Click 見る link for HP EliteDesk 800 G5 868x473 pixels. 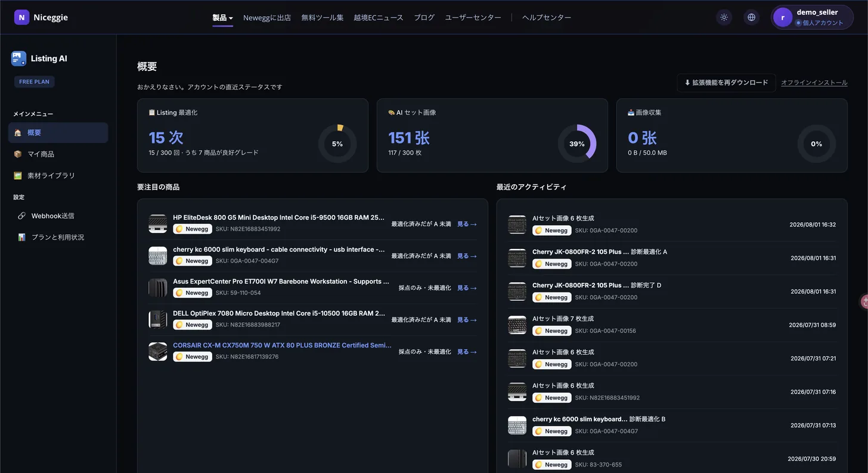point(467,224)
